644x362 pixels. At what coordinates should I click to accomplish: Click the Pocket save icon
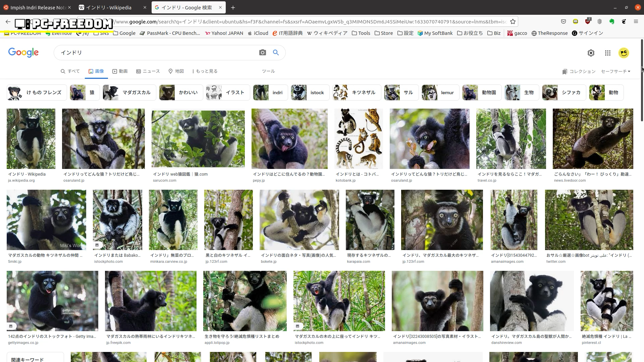point(563,22)
